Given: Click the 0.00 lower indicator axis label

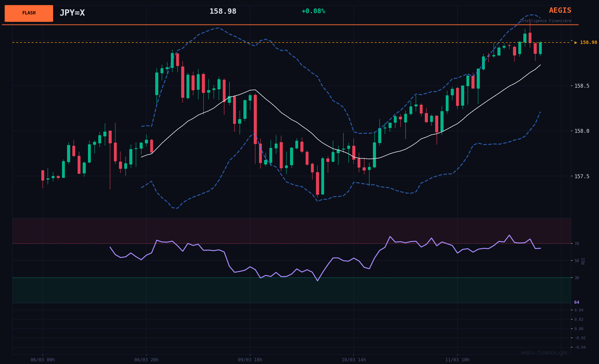Looking at the screenshot, I should point(579,329).
